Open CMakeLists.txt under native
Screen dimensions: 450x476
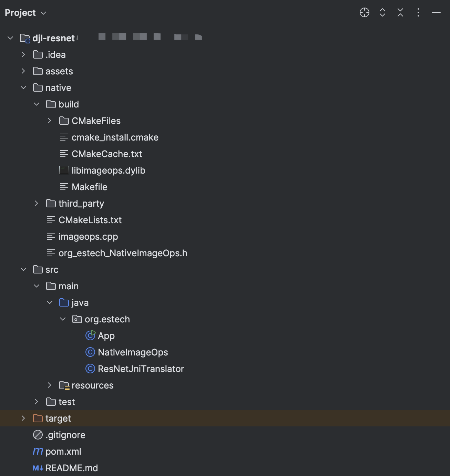90,220
